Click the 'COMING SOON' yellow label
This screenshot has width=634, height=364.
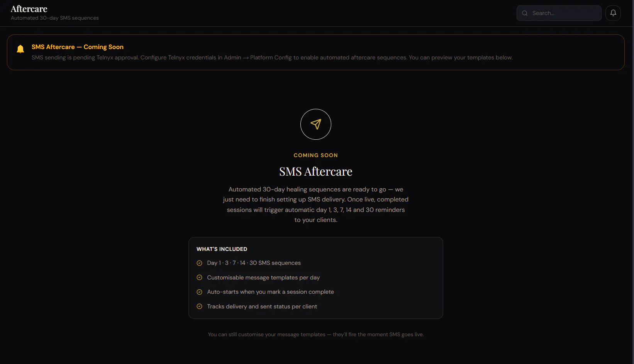click(x=316, y=155)
